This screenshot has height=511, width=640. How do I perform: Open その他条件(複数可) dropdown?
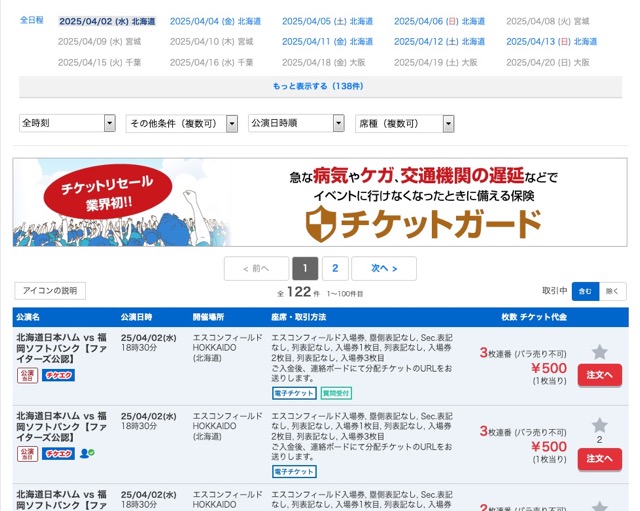pos(182,124)
